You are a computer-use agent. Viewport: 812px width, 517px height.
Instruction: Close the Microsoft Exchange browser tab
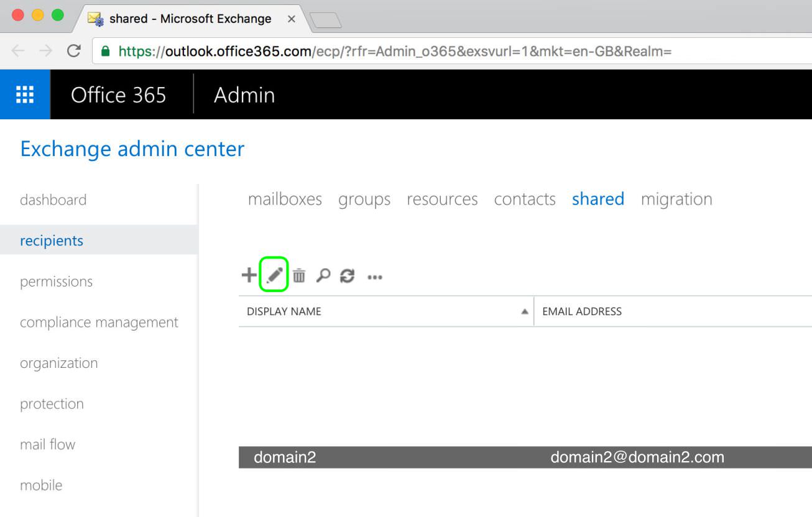(291, 19)
